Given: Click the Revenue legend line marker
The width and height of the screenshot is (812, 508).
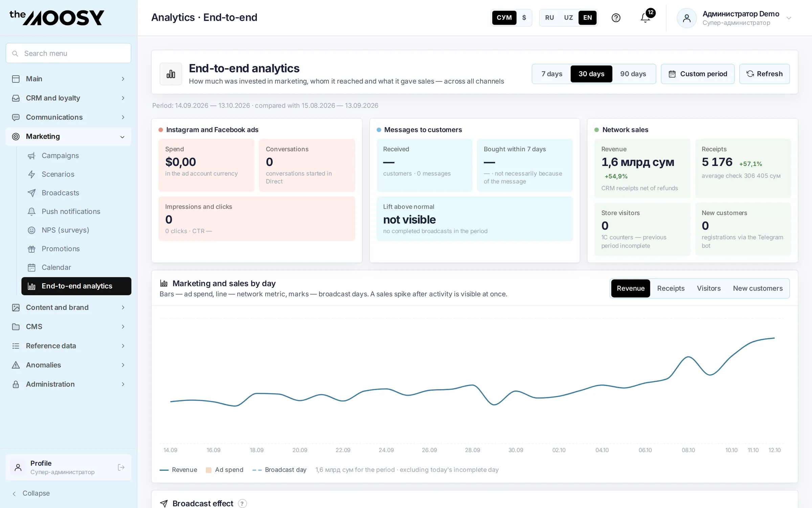Looking at the screenshot, I should tap(164, 470).
